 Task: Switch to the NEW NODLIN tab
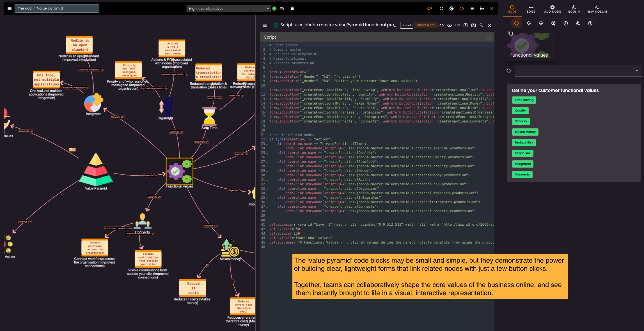pos(597,9)
